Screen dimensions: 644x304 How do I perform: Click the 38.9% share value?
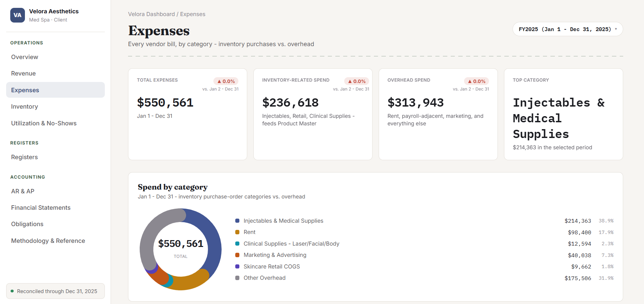click(606, 221)
